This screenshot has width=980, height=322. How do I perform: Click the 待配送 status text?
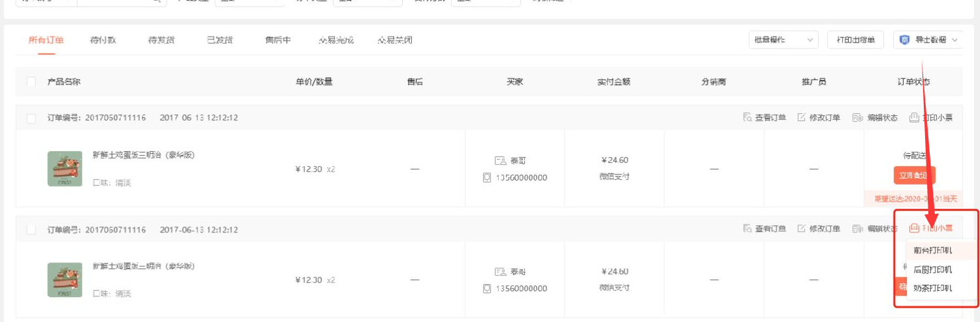[915, 156]
